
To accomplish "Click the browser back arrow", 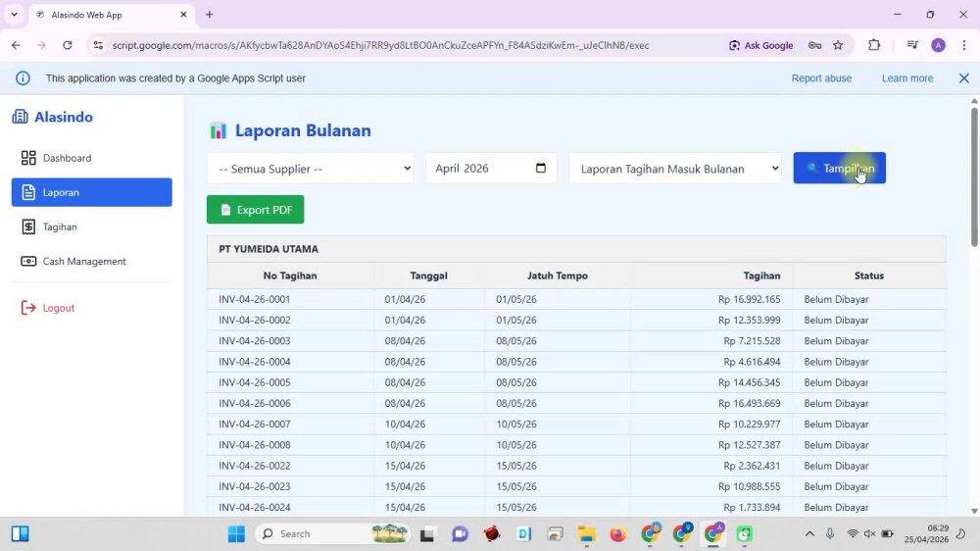I will click(17, 45).
